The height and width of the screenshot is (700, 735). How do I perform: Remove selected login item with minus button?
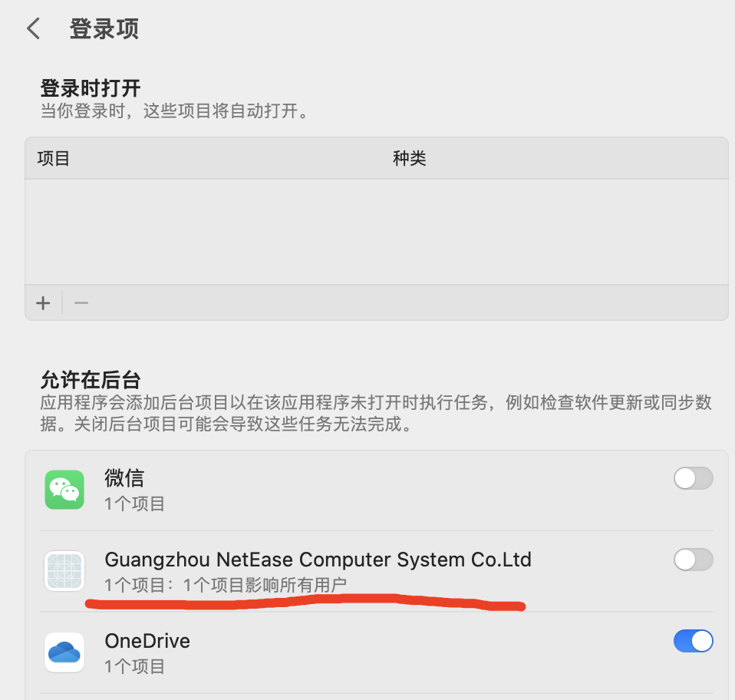tap(81, 303)
